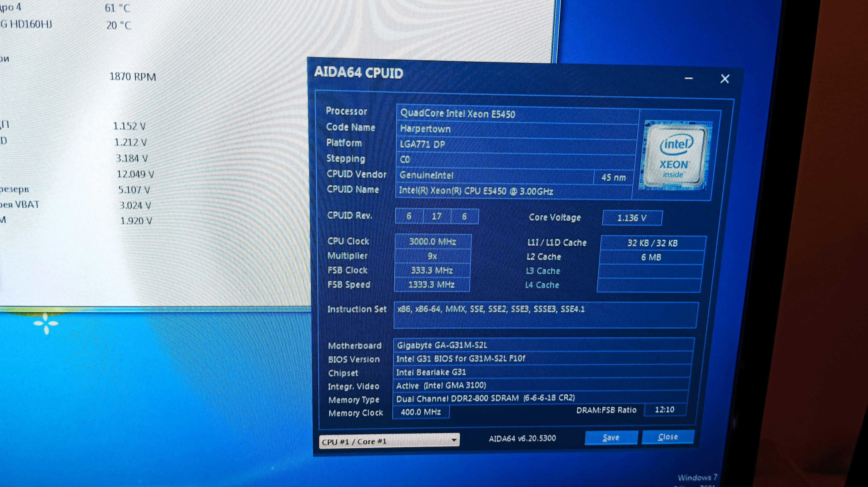Click the CPU Clock value 3000.0 MHz
Viewport: 868px width, 487px height.
pos(433,241)
